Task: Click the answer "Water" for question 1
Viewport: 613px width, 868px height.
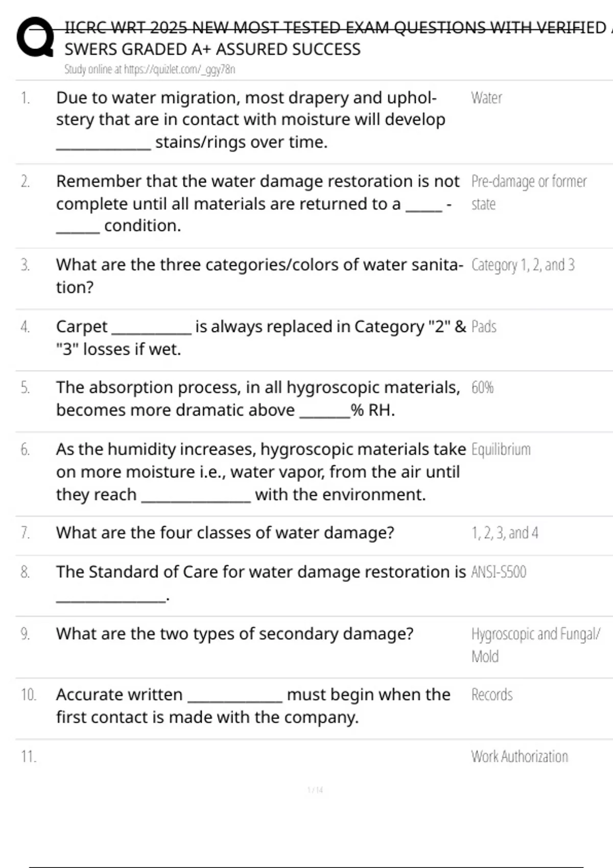Action: 486,98
